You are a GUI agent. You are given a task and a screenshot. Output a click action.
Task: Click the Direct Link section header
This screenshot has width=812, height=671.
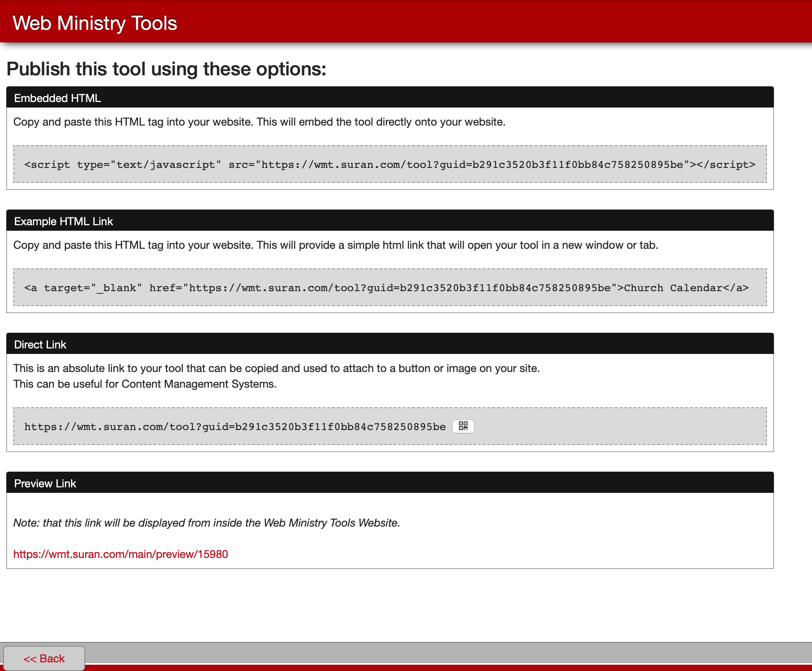(x=40, y=344)
